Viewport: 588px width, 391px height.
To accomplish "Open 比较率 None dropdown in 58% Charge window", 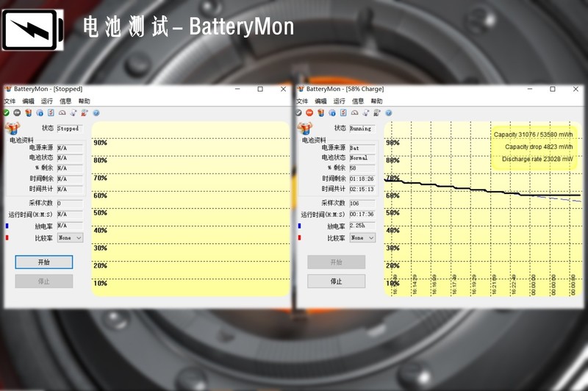I will 362,237.
